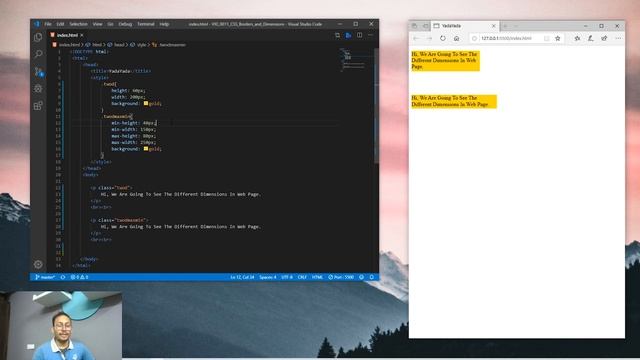The width and height of the screenshot is (640, 360).
Task: Click the master branch in the status bar
Action: click(45, 277)
